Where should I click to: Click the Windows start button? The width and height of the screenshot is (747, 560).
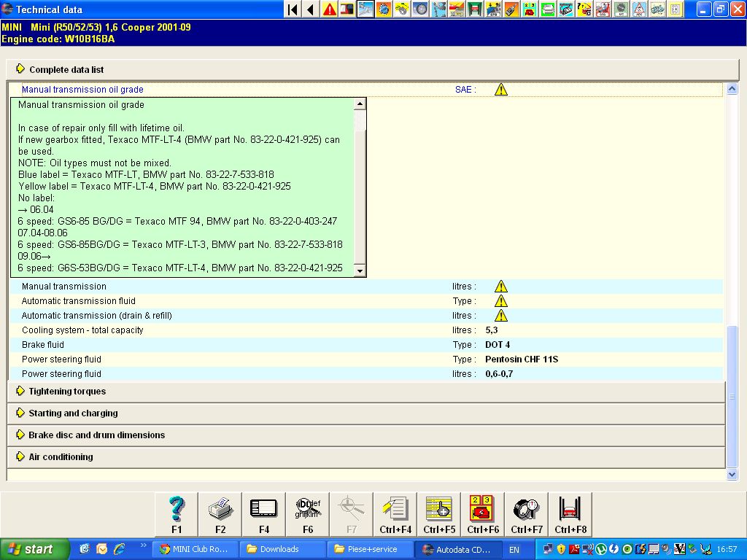click(x=35, y=549)
